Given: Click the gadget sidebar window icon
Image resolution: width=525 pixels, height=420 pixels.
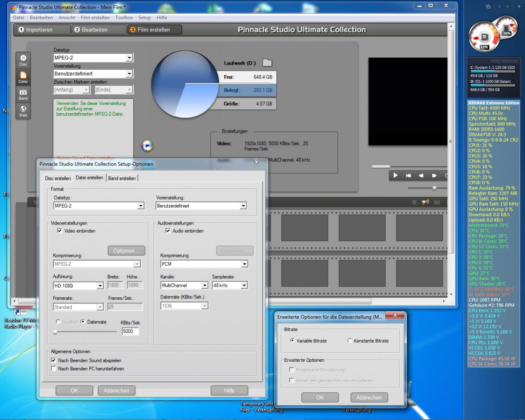Looking at the screenshot, I should [488, 7].
